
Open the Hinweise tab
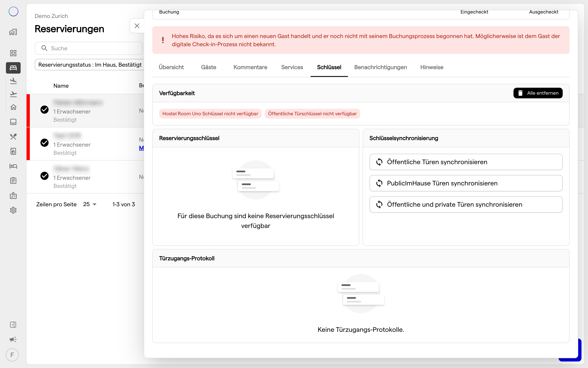pyautogui.click(x=432, y=67)
